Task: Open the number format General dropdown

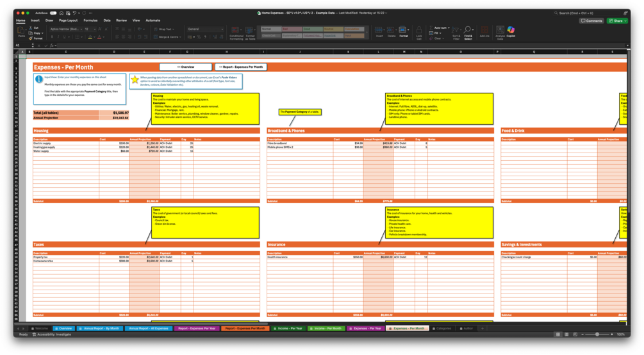Action: pyautogui.click(x=222, y=29)
